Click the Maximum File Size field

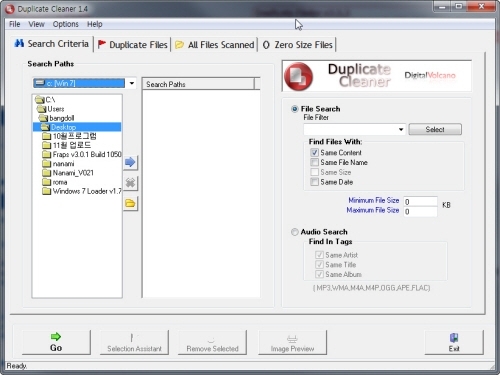pos(420,211)
